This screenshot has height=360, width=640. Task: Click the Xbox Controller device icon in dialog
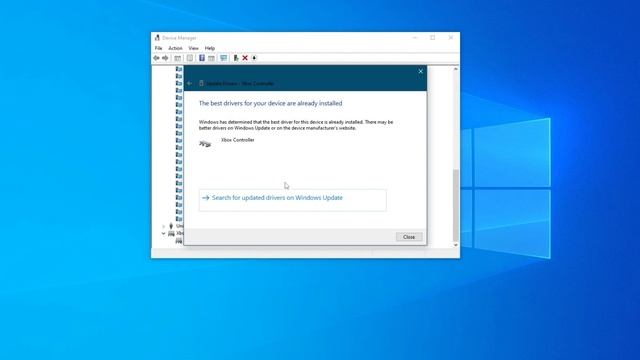click(x=205, y=143)
